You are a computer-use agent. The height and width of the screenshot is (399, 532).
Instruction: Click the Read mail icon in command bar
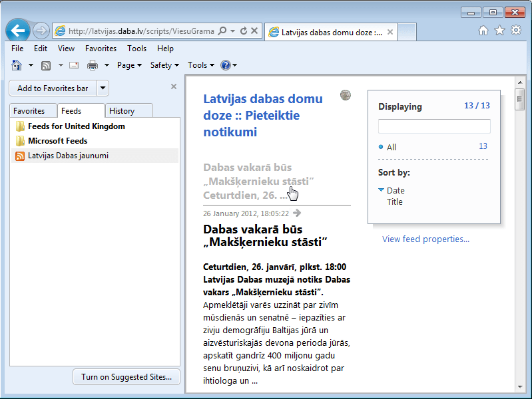pos(74,65)
